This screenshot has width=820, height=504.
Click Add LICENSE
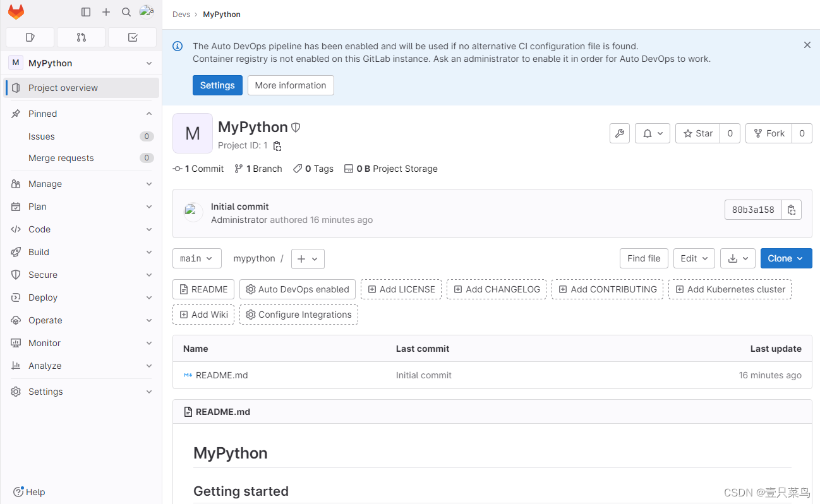401,289
